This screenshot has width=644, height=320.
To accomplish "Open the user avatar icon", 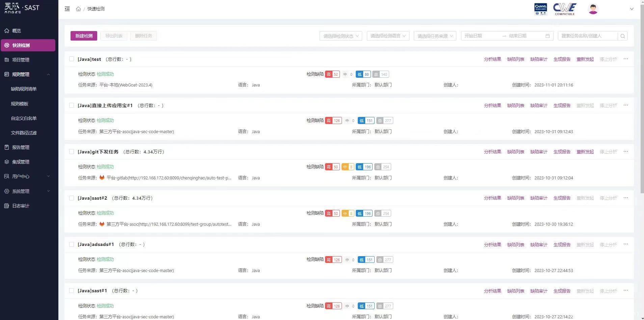I will click(593, 9).
